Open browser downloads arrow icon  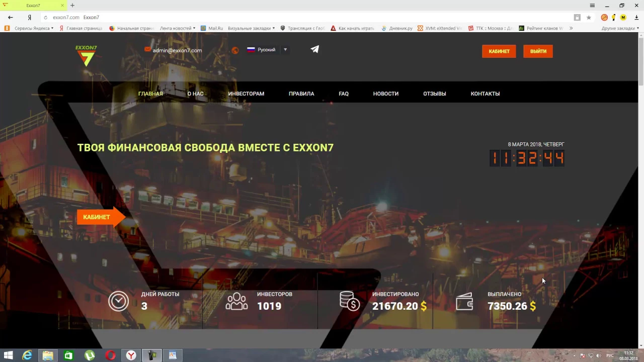636,17
